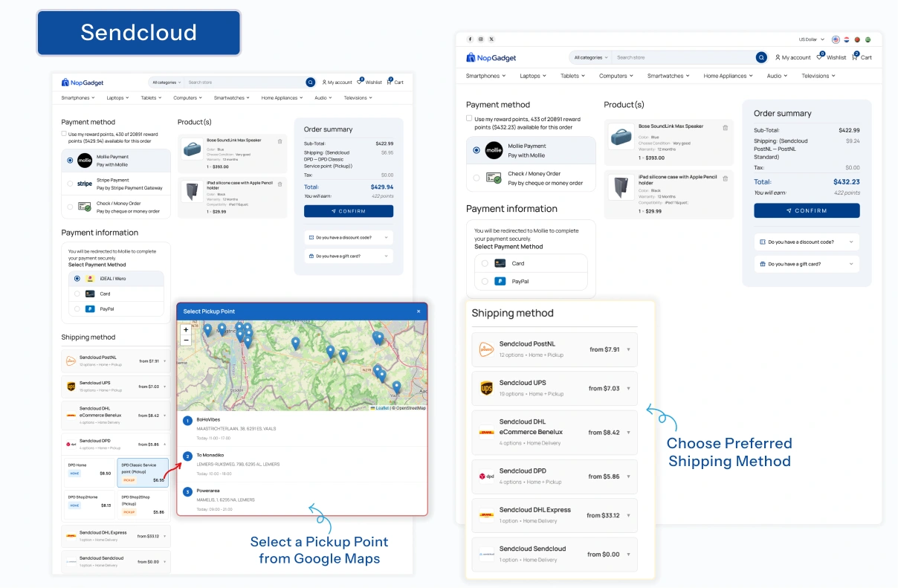This screenshot has width=898, height=588.
Task: Tick the reward points checkbox on the right page
Action: pyautogui.click(x=469, y=118)
